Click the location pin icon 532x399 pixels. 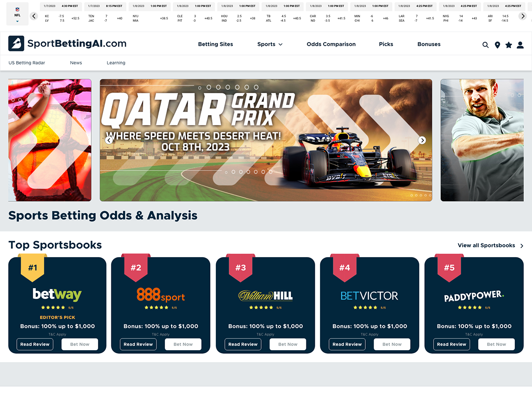(497, 45)
